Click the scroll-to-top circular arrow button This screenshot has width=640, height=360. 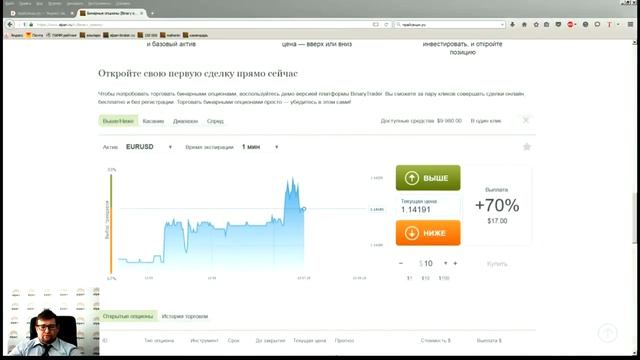tap(608, 333)
